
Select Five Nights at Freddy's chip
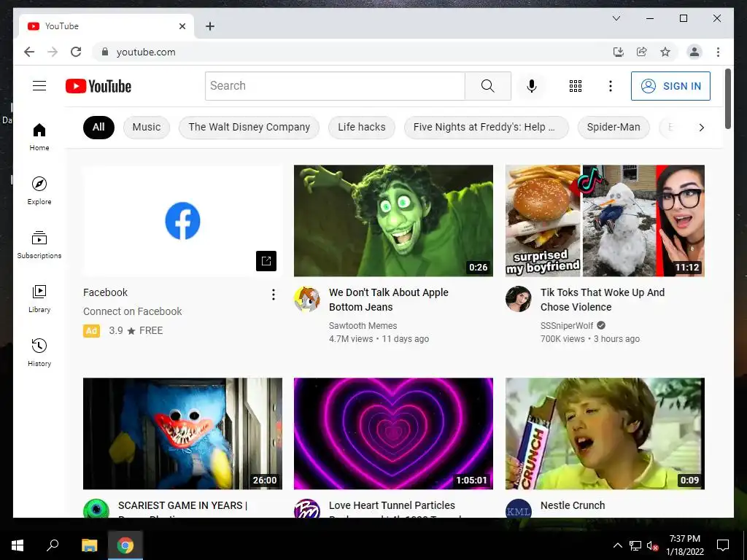click(487, 127)
